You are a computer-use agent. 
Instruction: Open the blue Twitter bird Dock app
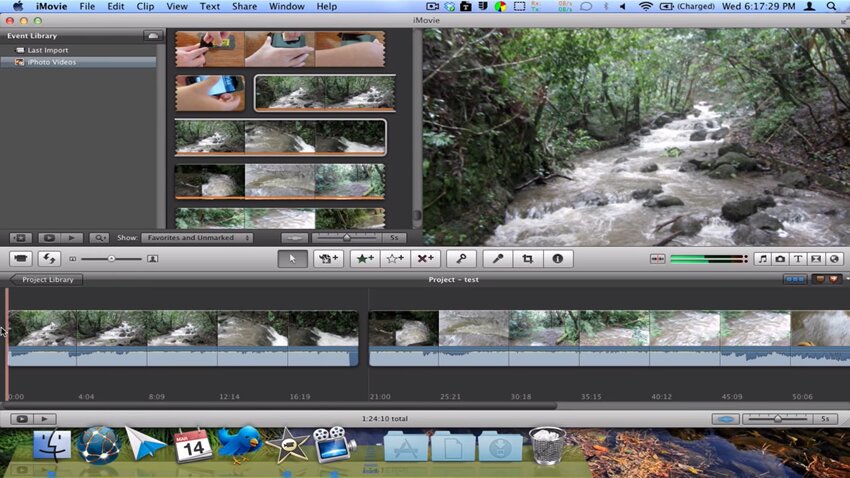239,444
